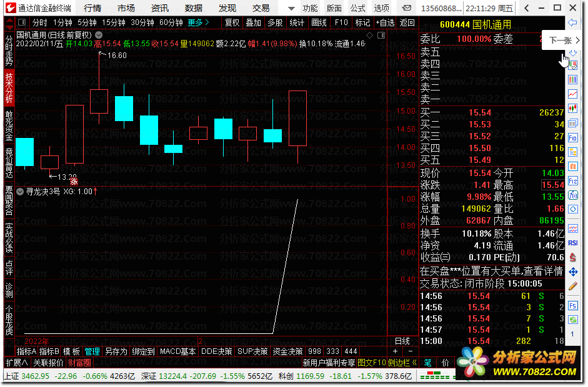588x387 pixels.
Task: Click the 在买盘 large buy order notice
Action: pyautogui.click(x=491, y=272)
